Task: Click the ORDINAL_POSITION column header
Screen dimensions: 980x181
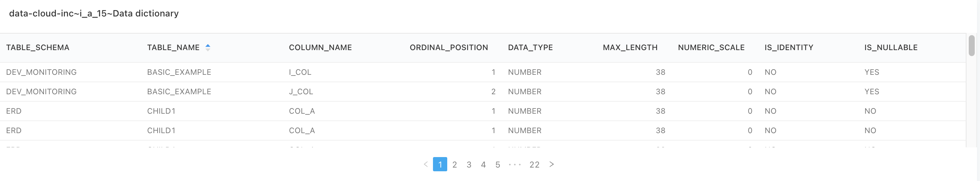Action: pos(449,47)
